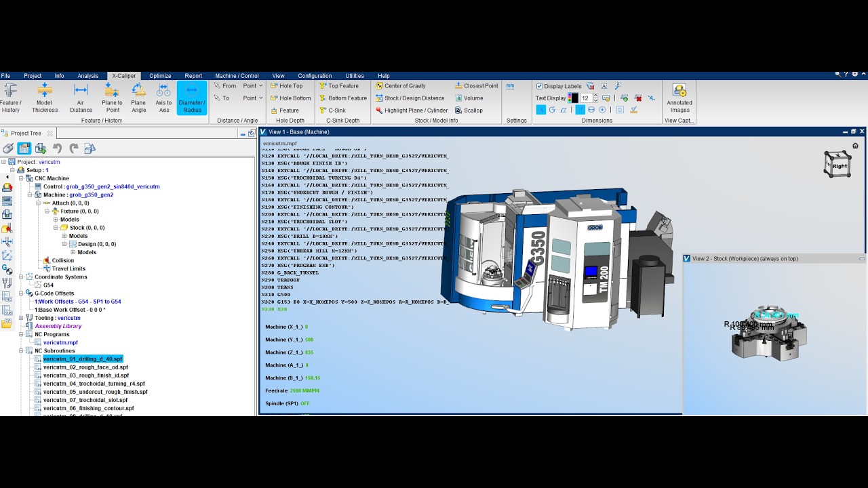Image resolution: width=868 pixels, height=488 pixels.
Task: Select vericutm_07_trochoidal_slot.spf subroutine
Action: click(x=85, y=400)
